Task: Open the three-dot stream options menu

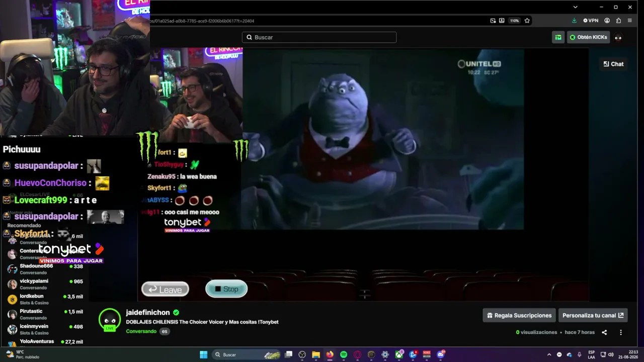Action: click(621, 332)
